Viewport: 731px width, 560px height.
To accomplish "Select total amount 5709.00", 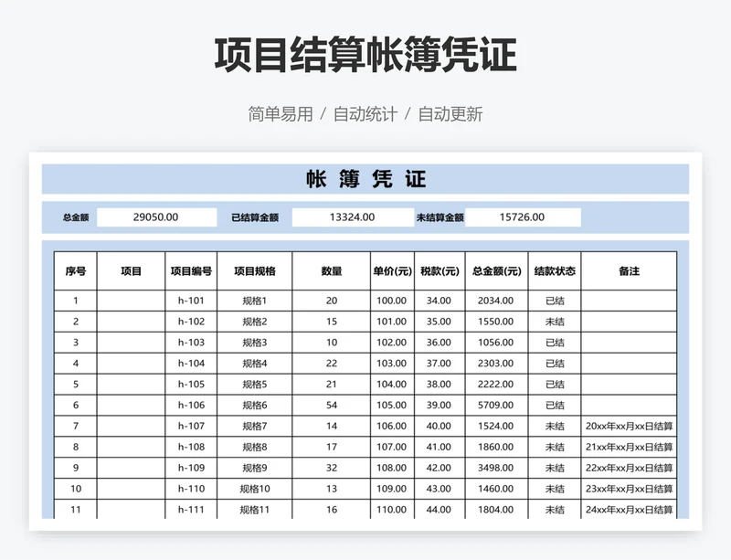I will (x=496, y=406).
